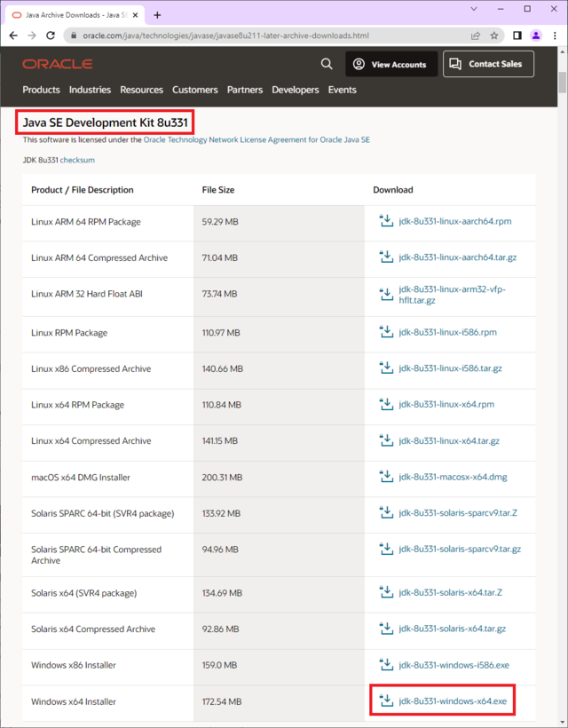Open Chrome three-dot menu
568x728 pixels.
(x=555, y=36)
